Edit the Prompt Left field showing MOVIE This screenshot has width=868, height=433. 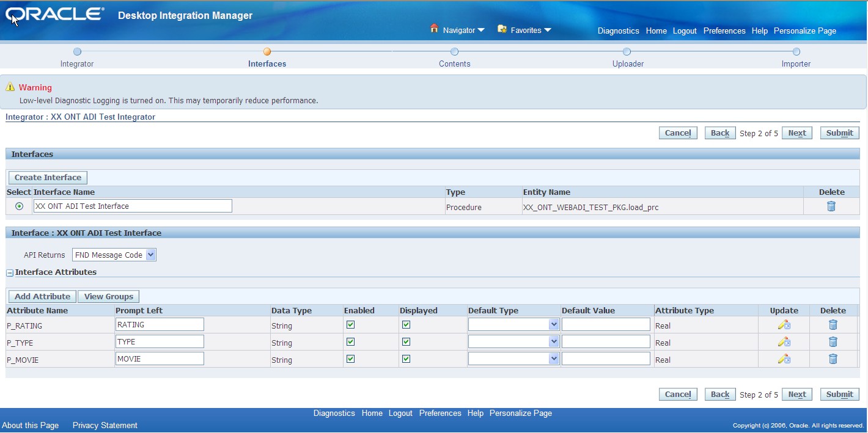[160, 358]
